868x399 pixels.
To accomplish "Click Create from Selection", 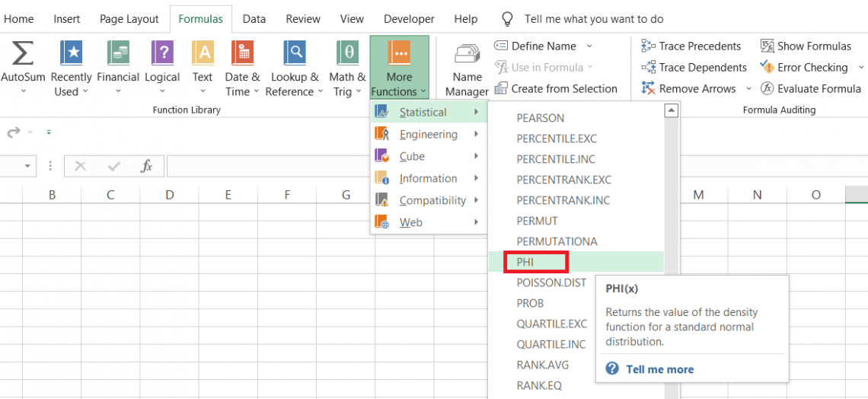I will click(563, 88).
